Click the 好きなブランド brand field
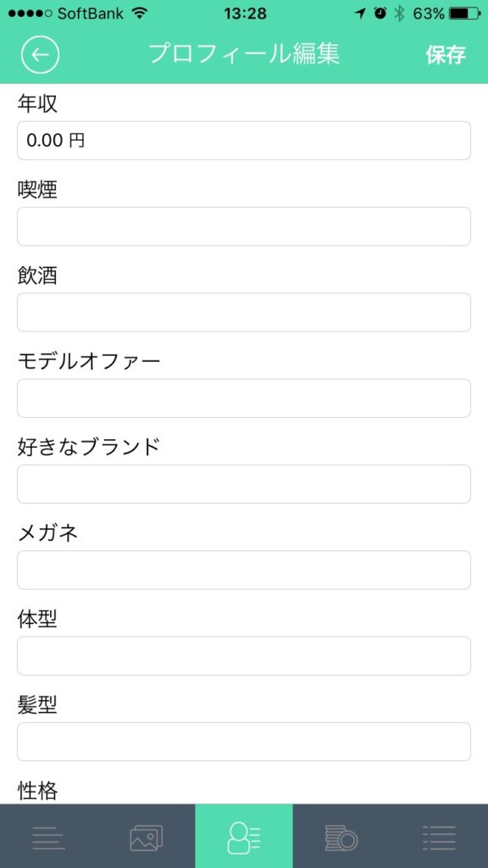 click(244, 483)
